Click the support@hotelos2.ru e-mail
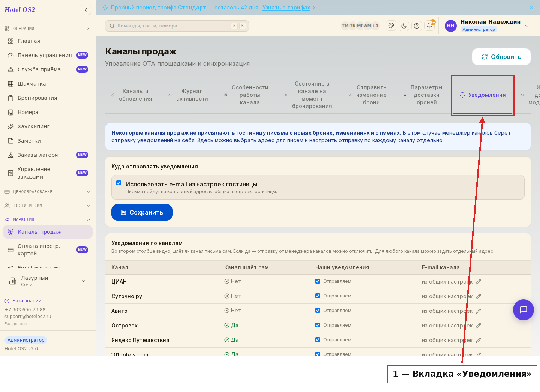 pyautogui.click(x=28, y=317)
